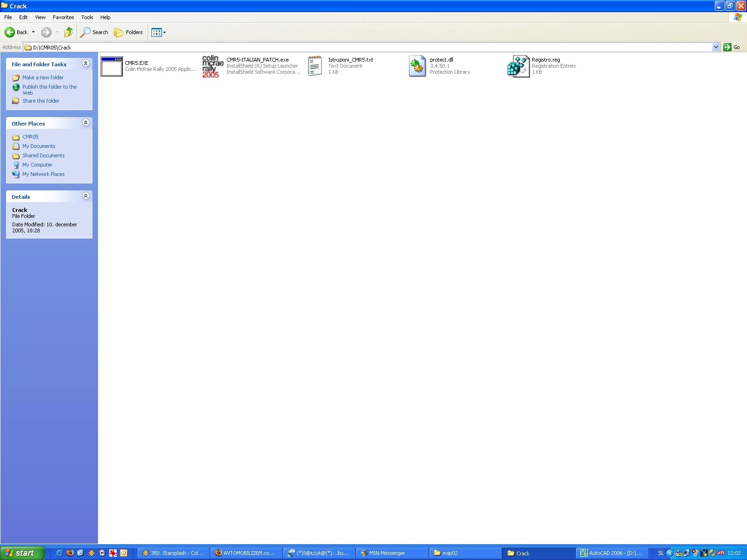Image resolution: width=747 pixels, height=560 pixels.
Task: Open My Network Places link
Action: 43,174
